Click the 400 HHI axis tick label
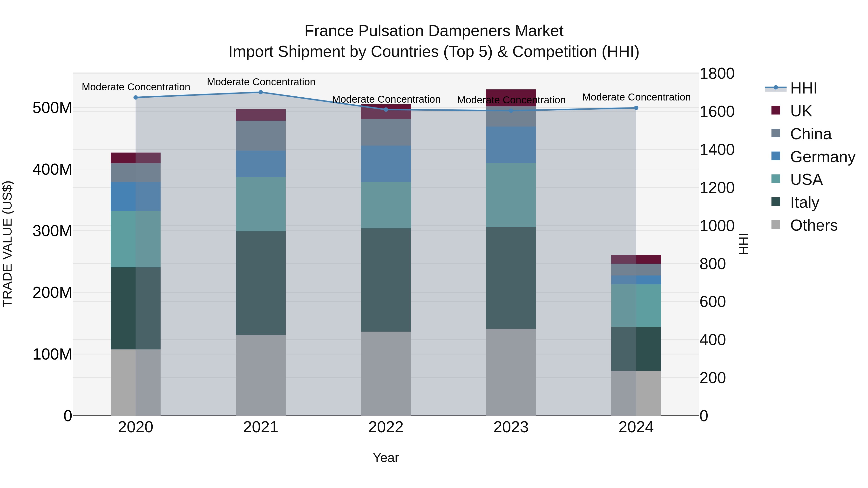This screenshot has width=868, height=488. coord(713,340)
